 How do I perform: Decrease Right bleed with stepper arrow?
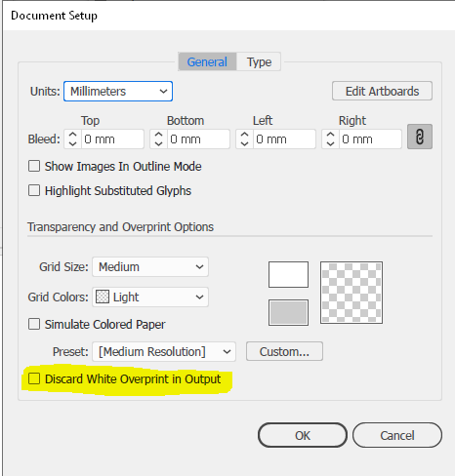point(330,143)
